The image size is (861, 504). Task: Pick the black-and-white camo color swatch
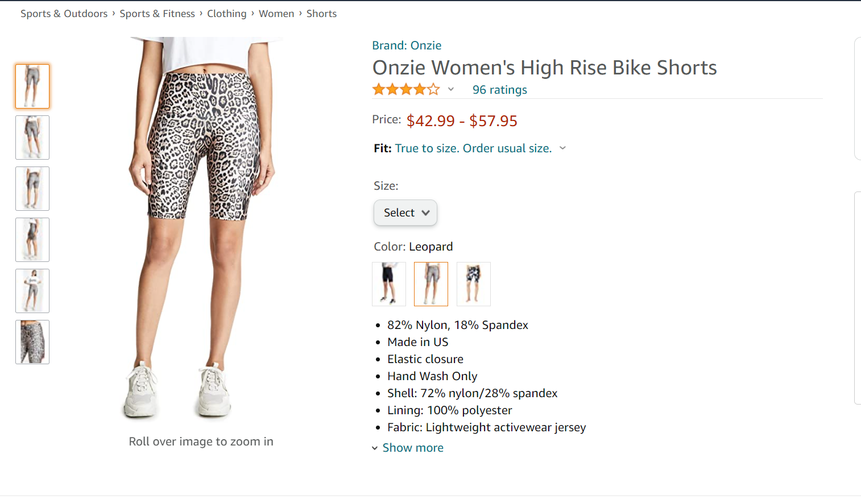(473, 284)
